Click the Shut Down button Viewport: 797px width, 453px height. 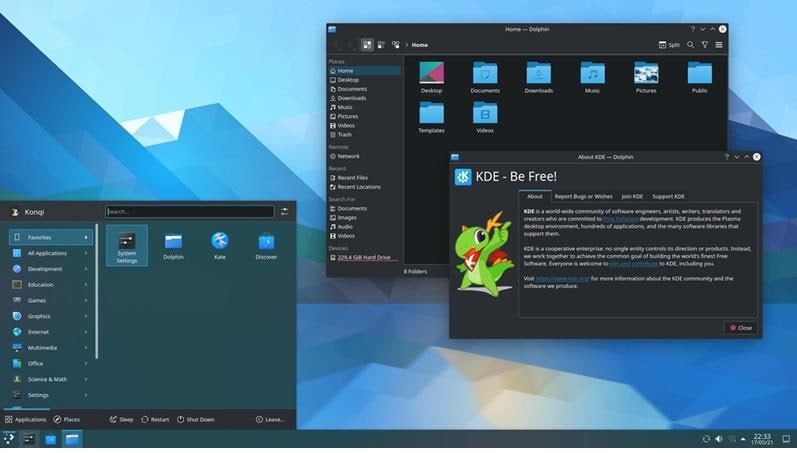pyautogui.click(x=196, y=419)
